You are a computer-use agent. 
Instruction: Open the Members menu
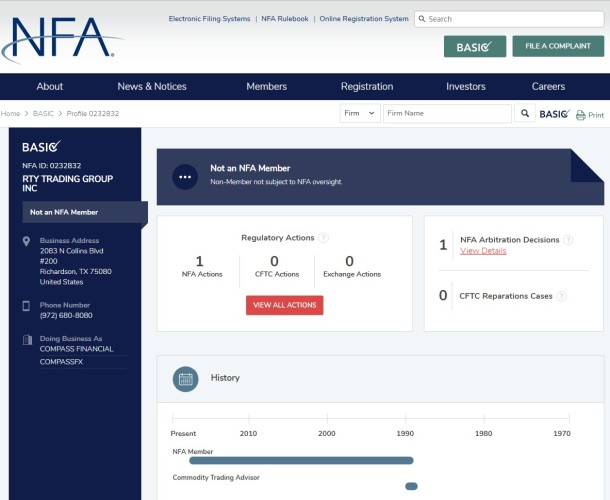(x=266, y=86)
